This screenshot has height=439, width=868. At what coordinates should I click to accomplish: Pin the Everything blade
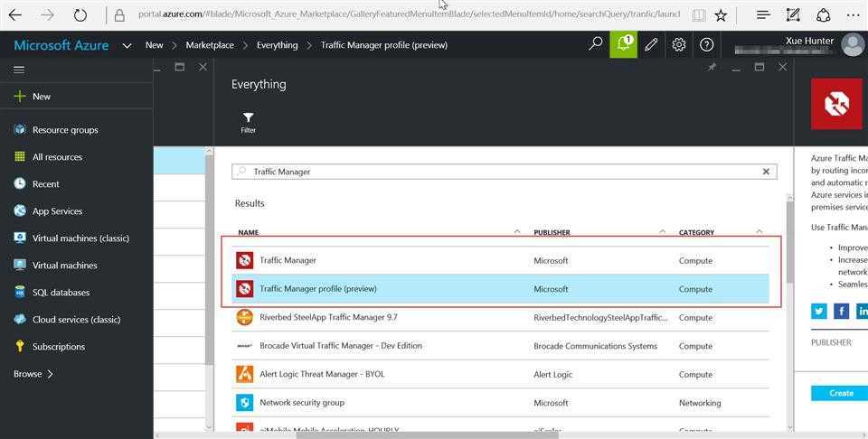[x=712, y=67]
